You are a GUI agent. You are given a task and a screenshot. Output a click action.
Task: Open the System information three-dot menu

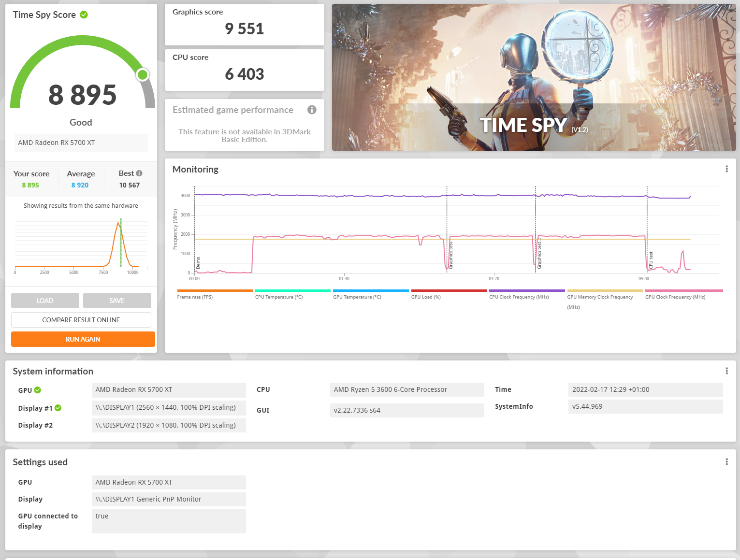pyautogui.click(x=726, y=371)
